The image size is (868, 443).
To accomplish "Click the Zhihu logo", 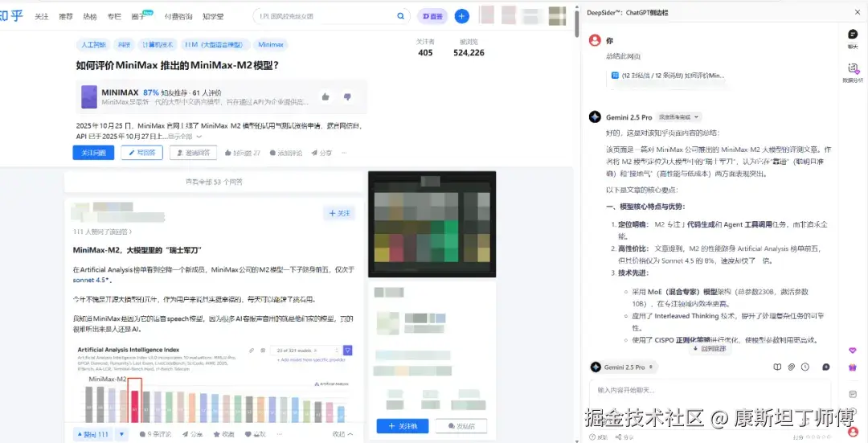I will click(11, 16).
